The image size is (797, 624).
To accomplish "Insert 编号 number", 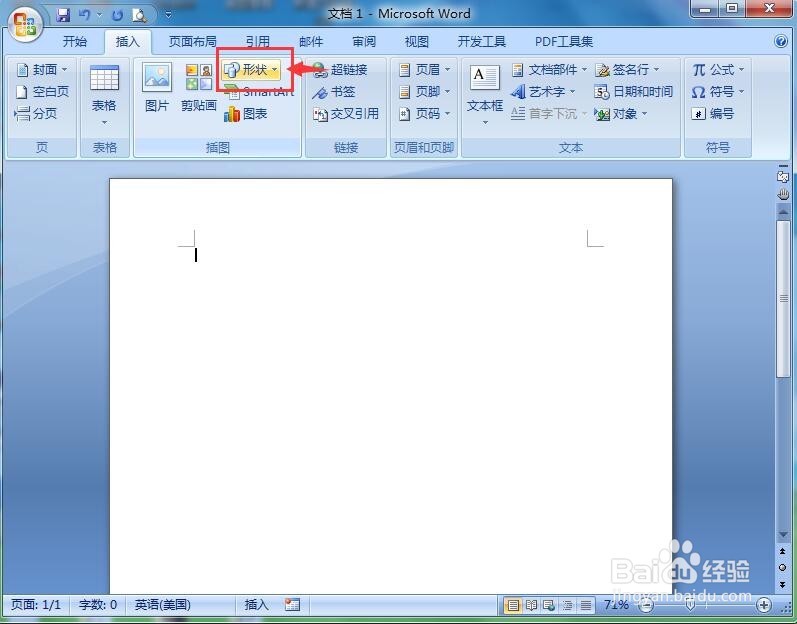I will 713,114.
